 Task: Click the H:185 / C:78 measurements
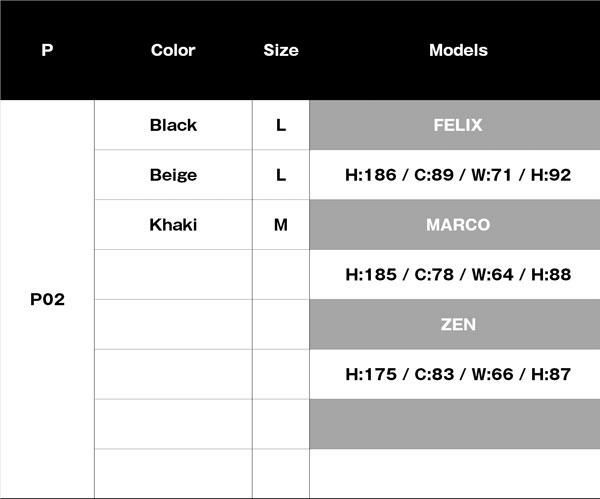[x=458, y=275]
